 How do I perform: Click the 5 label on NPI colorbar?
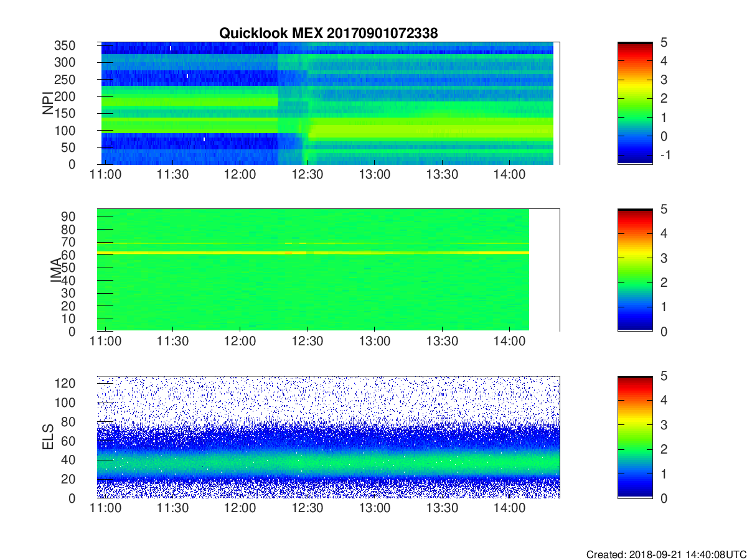664,42
